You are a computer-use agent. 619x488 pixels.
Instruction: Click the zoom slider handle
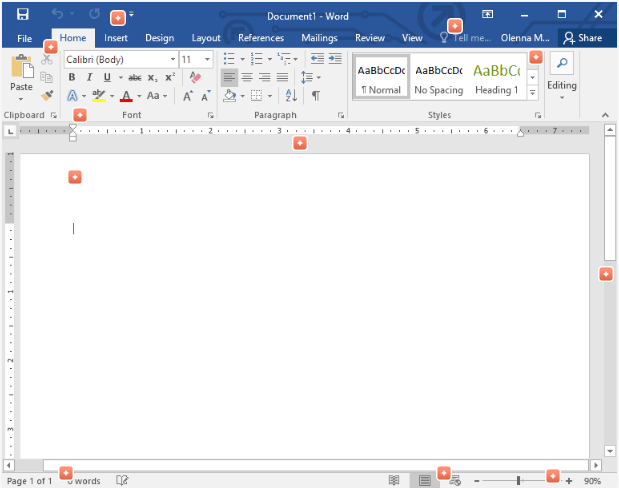[518, 480]
